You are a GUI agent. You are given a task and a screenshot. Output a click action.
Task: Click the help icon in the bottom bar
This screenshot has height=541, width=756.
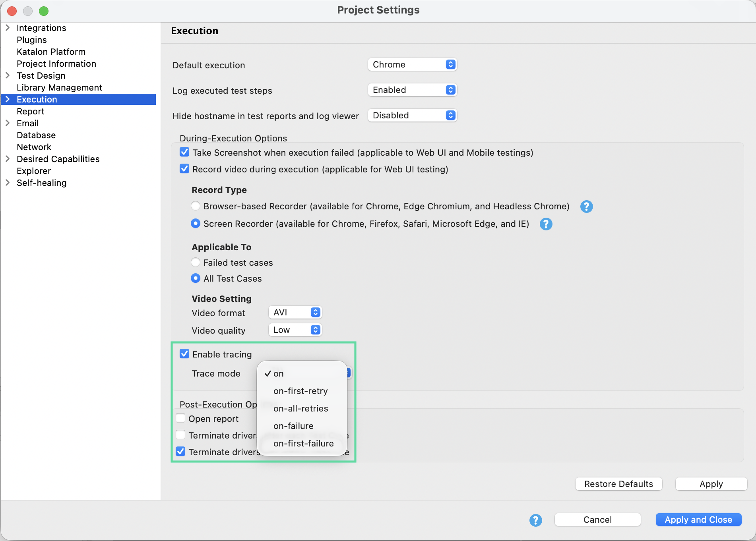[x=535, y=520]
